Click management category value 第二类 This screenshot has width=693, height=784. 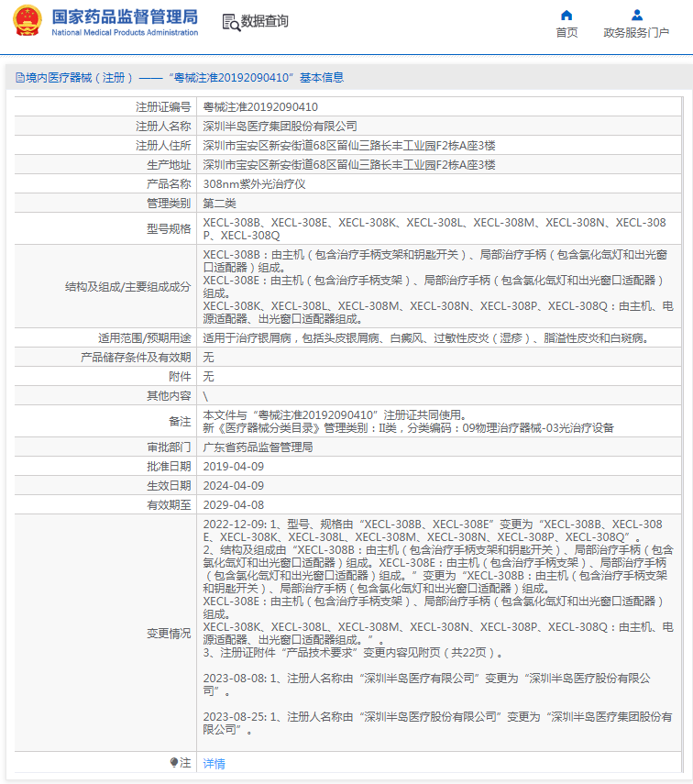[x=219, y=203]
